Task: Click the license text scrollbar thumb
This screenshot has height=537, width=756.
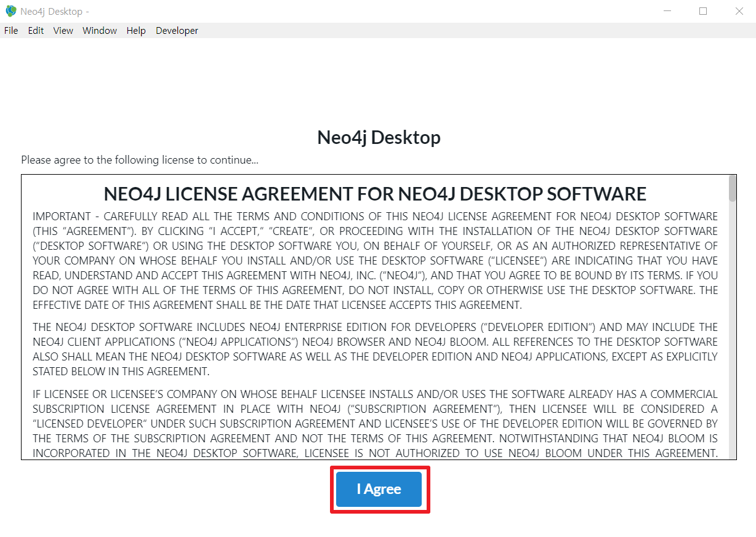Action: click(732, 188)
